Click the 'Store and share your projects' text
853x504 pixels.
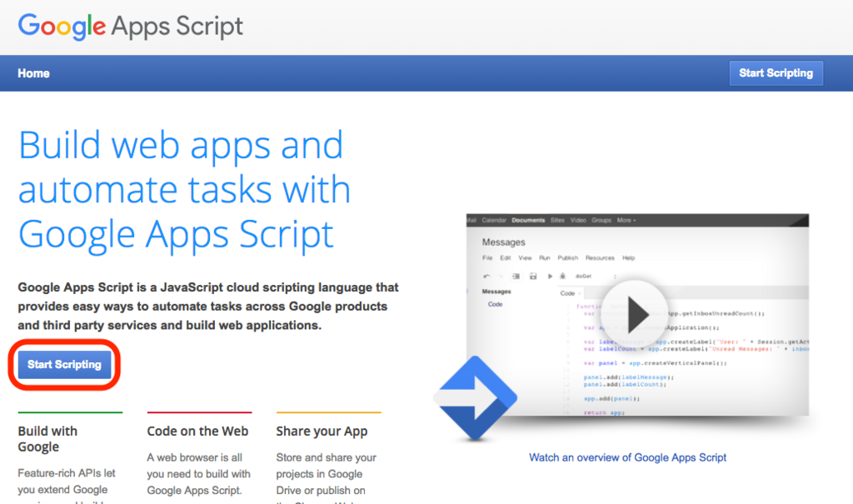tap(326, 477)
